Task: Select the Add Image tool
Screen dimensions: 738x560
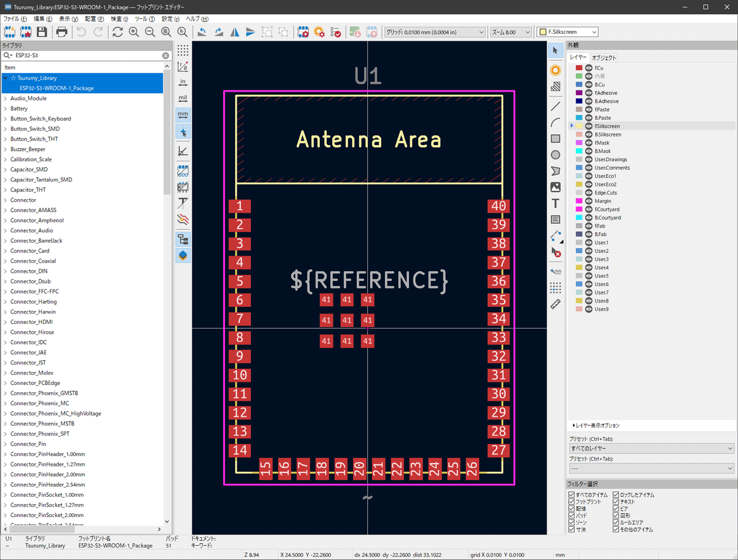Action: [x=555, y=187]
